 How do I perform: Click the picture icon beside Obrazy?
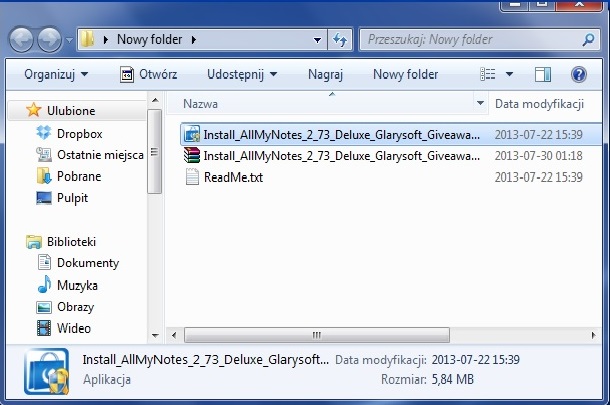coord(44,307)
